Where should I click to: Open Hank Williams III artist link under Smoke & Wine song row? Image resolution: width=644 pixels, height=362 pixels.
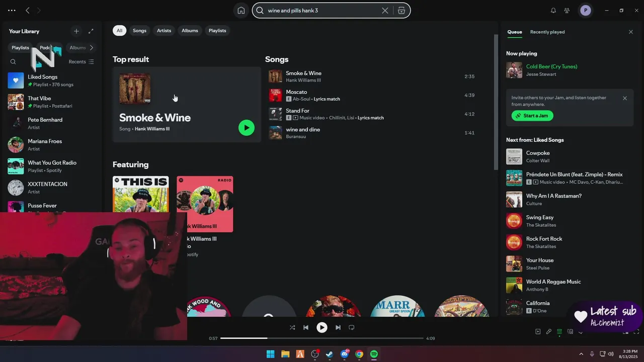pyautogui.click(x=303, y=80)
